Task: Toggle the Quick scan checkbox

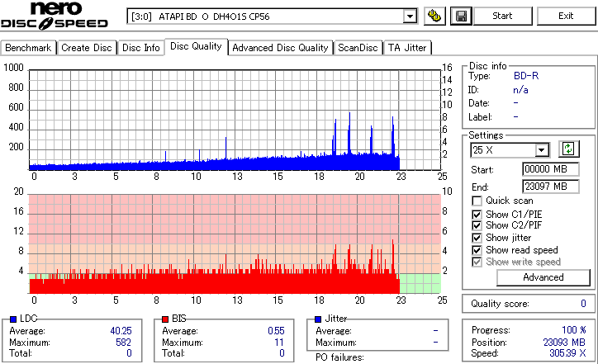Action: [477, 201]
